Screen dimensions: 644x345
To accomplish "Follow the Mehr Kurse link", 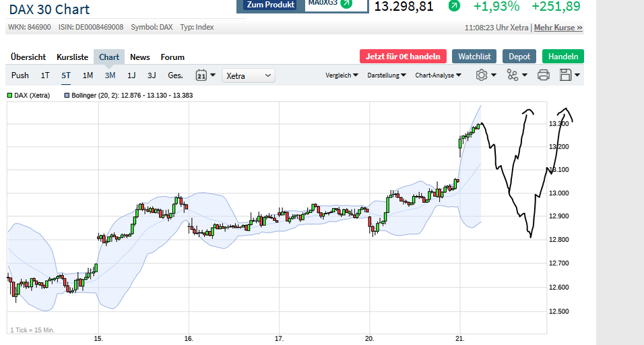I will (x=558, y=28).
